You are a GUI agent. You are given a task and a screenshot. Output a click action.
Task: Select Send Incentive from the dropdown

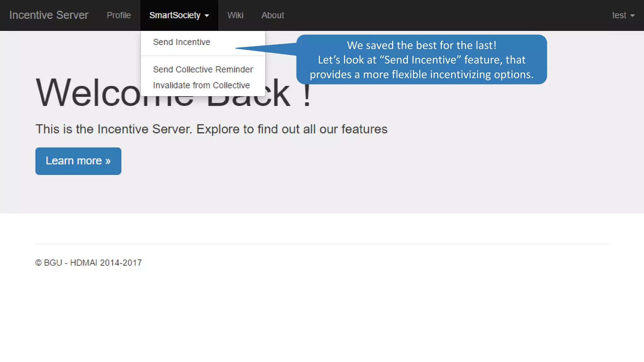coord(181,42)
